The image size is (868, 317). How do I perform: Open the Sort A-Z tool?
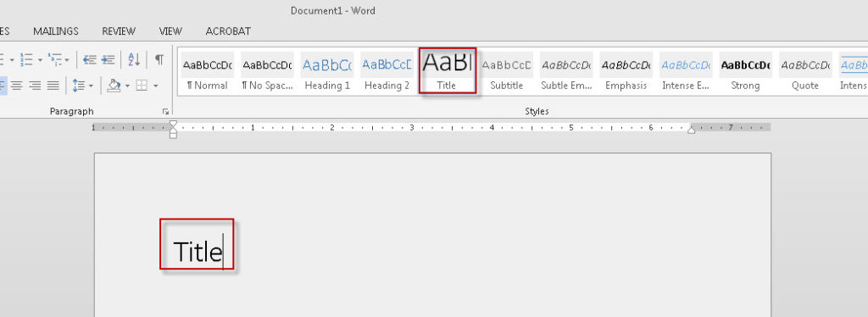133,59
